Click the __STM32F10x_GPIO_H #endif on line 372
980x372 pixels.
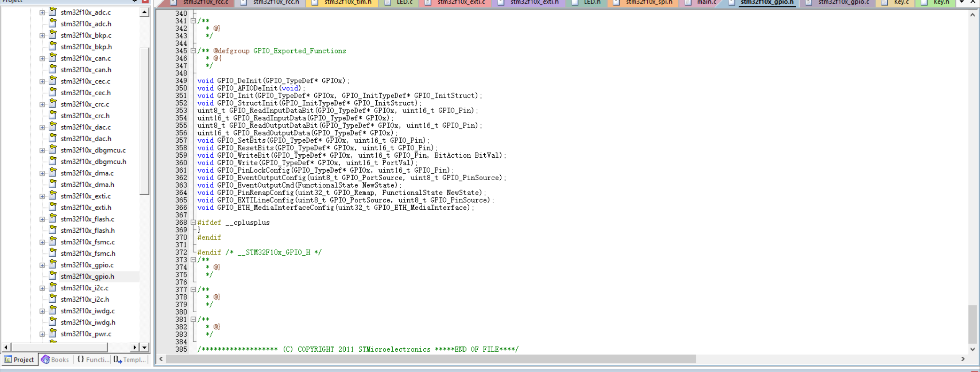pyautogui.click(x=260, y=253)
